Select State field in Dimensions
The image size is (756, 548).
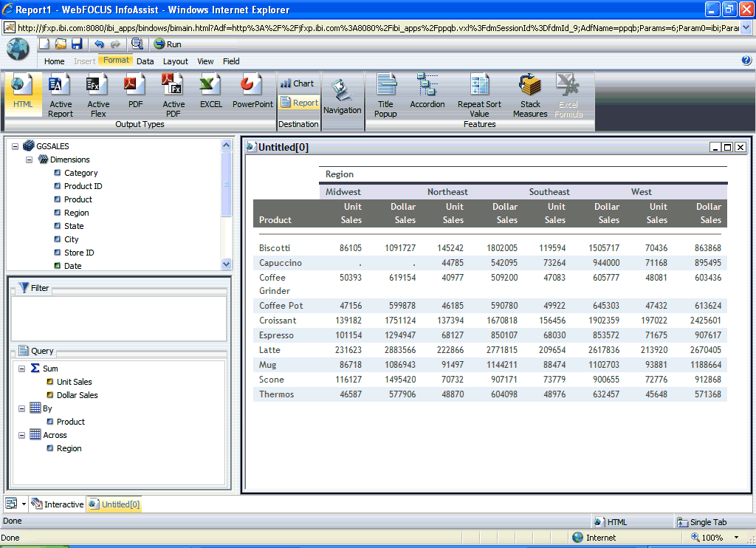[x=73, y=226]
